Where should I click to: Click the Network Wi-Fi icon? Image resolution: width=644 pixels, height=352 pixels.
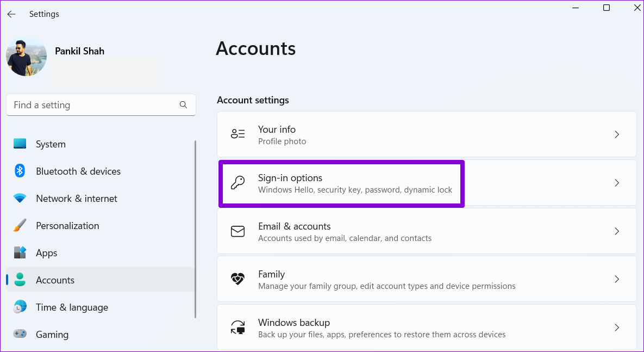click(20, 198)
